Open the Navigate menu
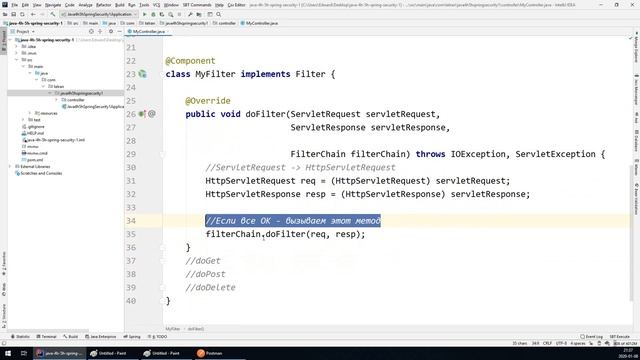Image resolution: width=640 pixels, height=360 pixels. pyautogui.click(x=53, y=5)
